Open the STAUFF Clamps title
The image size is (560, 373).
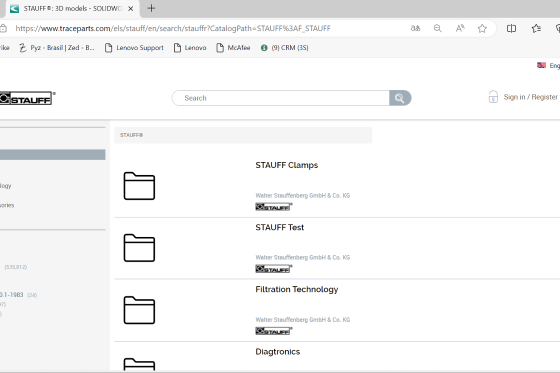pyautogui.click(x=286, y=165)
